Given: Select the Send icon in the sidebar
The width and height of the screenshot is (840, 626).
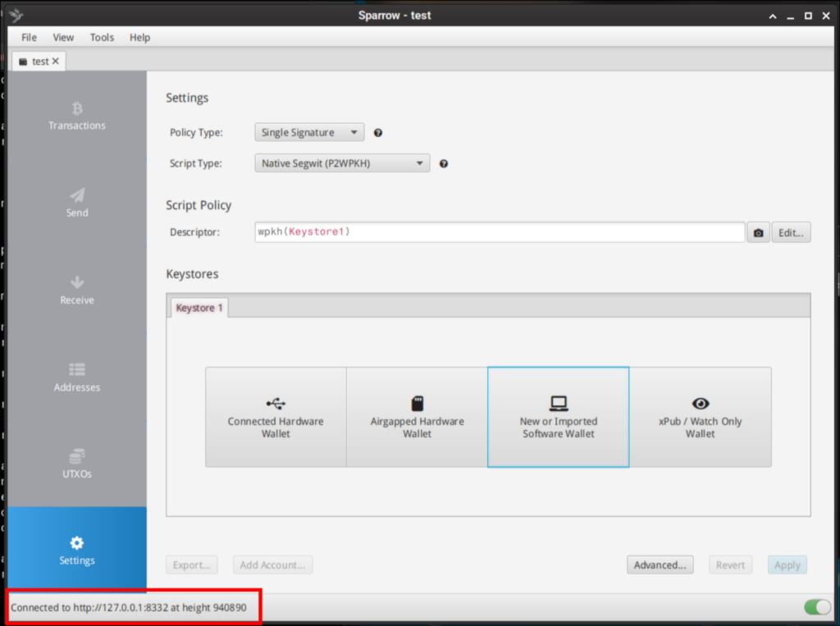Looking at the screenshot, I should coord(76,201).
